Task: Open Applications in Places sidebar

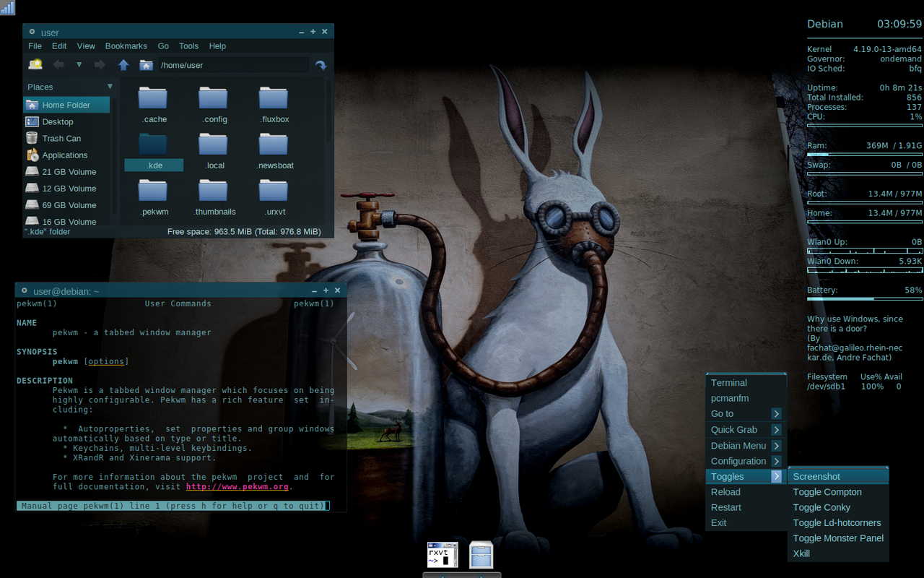Action: click(x=66, y=155)
